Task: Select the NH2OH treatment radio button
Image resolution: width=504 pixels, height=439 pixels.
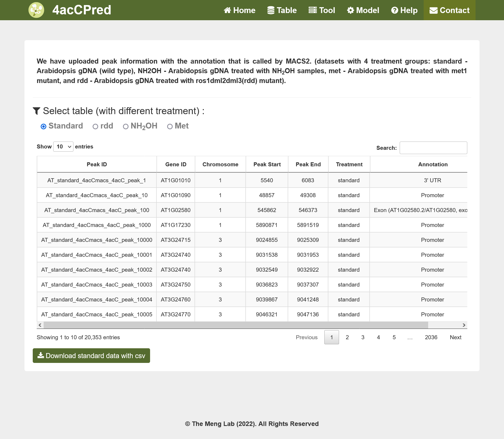Action: tap(126, 126)
